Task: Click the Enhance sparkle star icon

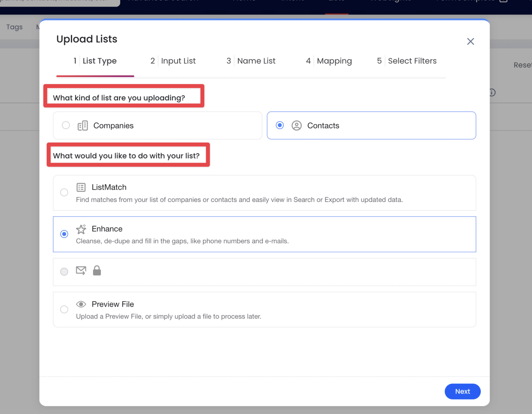Action: coord(81,229)
